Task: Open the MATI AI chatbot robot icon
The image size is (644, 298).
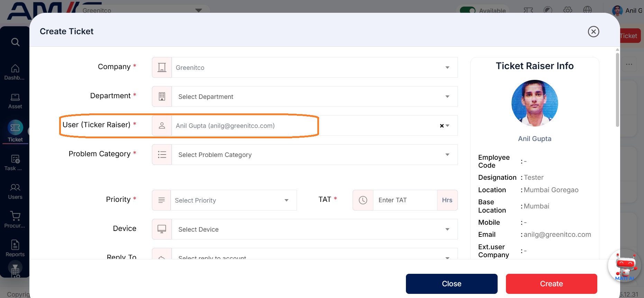Action: [625, 266]
